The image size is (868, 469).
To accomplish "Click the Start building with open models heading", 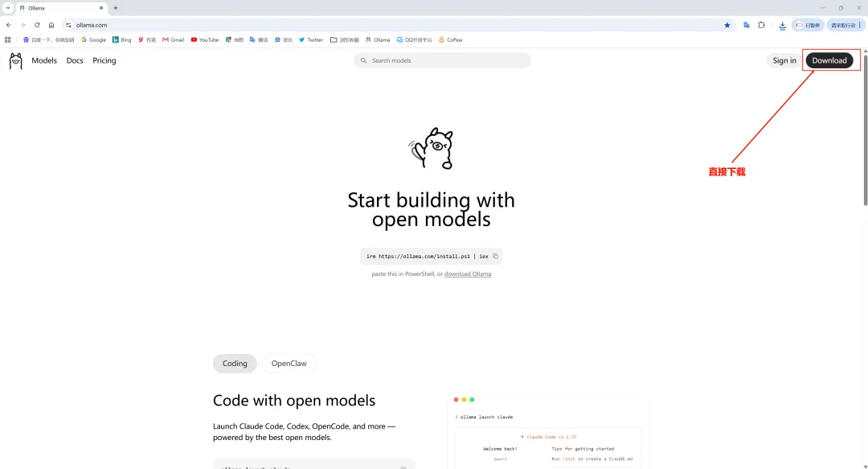I will coord(432,209).
